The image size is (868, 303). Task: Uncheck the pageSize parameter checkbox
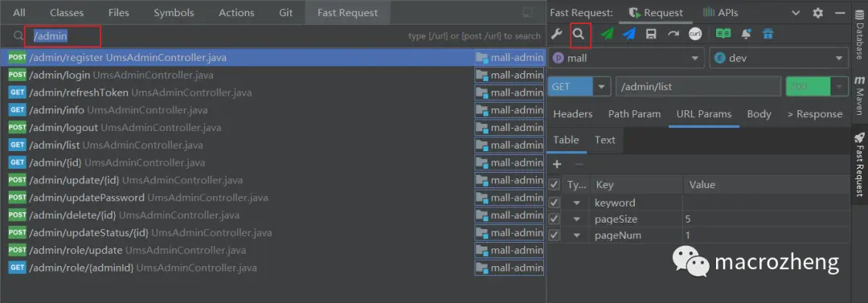tap(554, 219)
